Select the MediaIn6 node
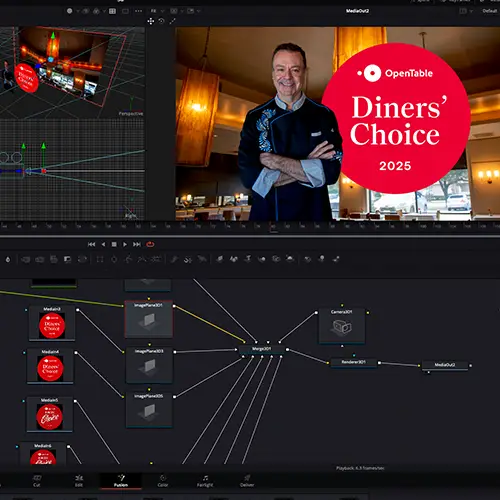500x500 pixels. click(43, 454)
